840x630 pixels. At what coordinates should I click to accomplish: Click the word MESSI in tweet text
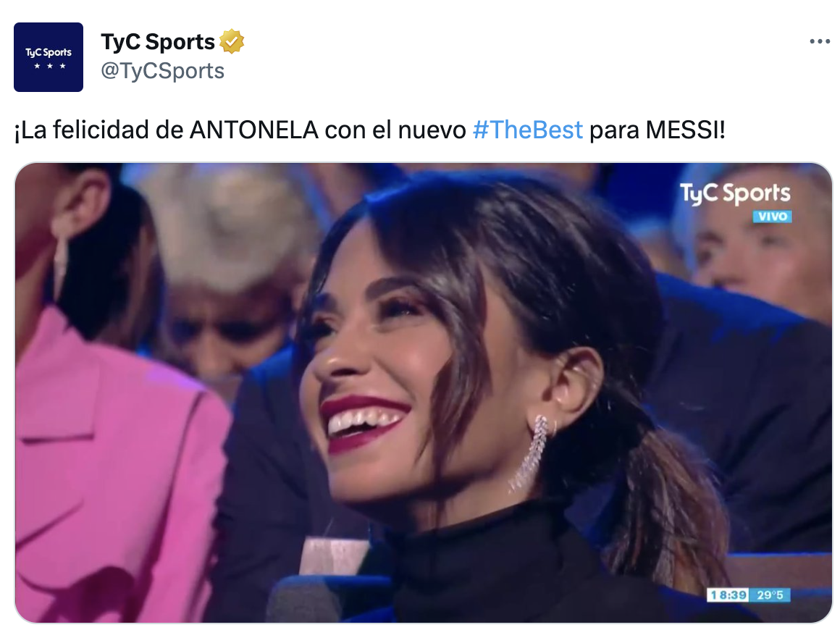pyautogui.click(x=682, y=130)
